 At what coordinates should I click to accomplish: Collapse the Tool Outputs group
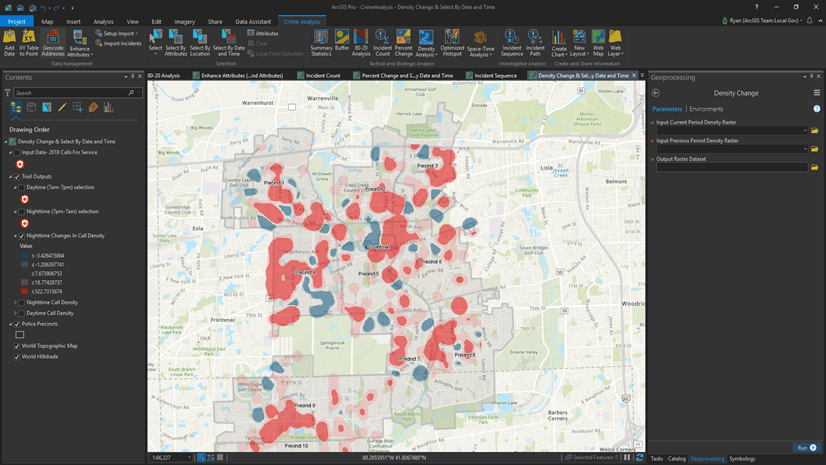[x=11, y=177]
